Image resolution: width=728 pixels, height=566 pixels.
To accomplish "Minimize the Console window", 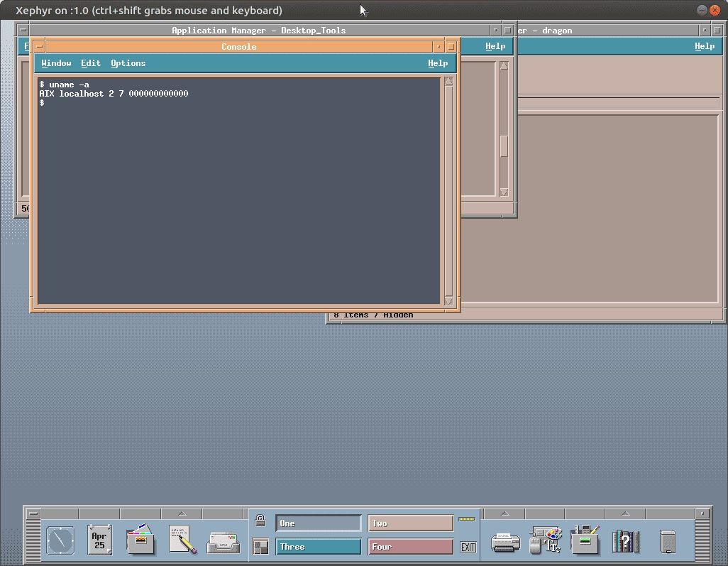I will click(439, 46).
